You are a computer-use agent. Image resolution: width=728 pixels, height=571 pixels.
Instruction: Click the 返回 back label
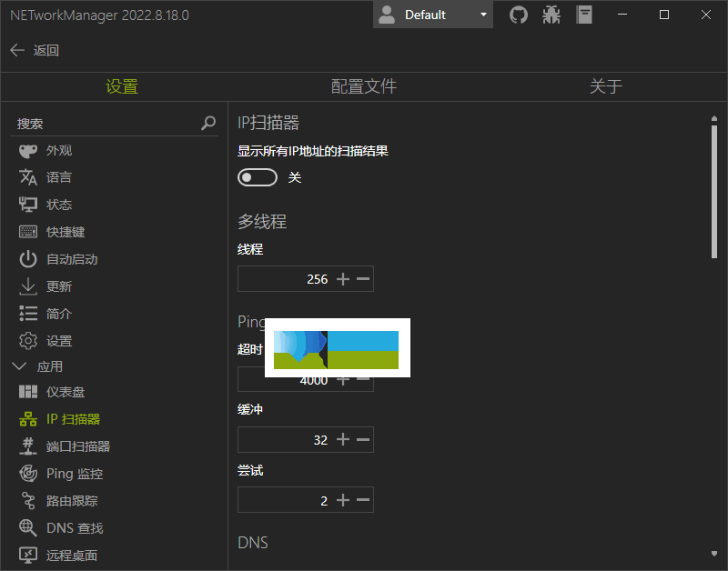[x=46, y=50]
